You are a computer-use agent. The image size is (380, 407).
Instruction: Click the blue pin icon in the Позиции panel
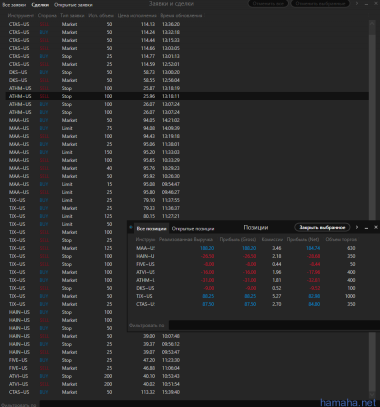pos(131,227)
